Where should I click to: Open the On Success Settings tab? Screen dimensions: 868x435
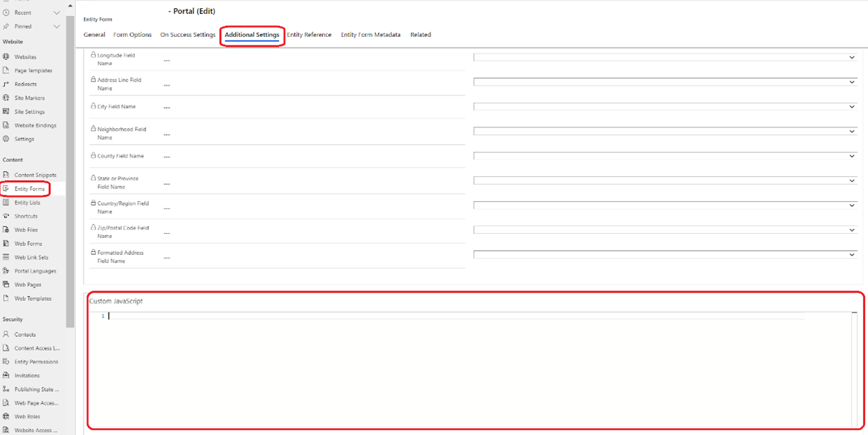(x=188, y=35)
